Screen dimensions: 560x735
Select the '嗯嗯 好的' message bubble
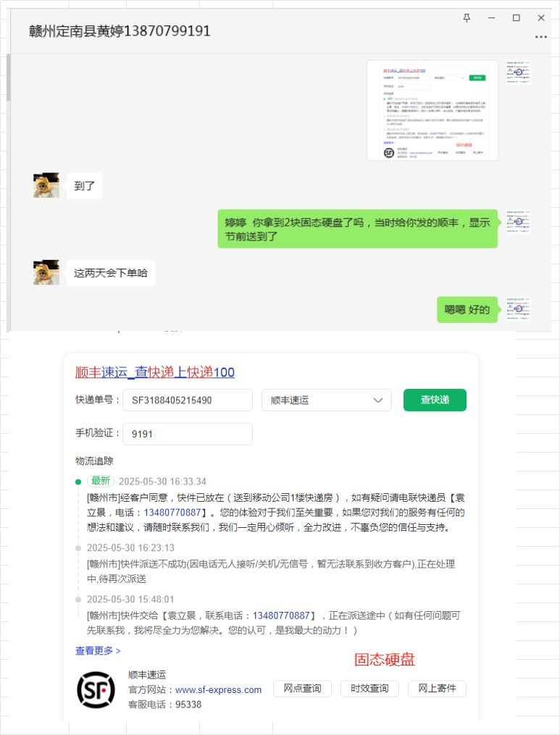click(x=467, y=309)
